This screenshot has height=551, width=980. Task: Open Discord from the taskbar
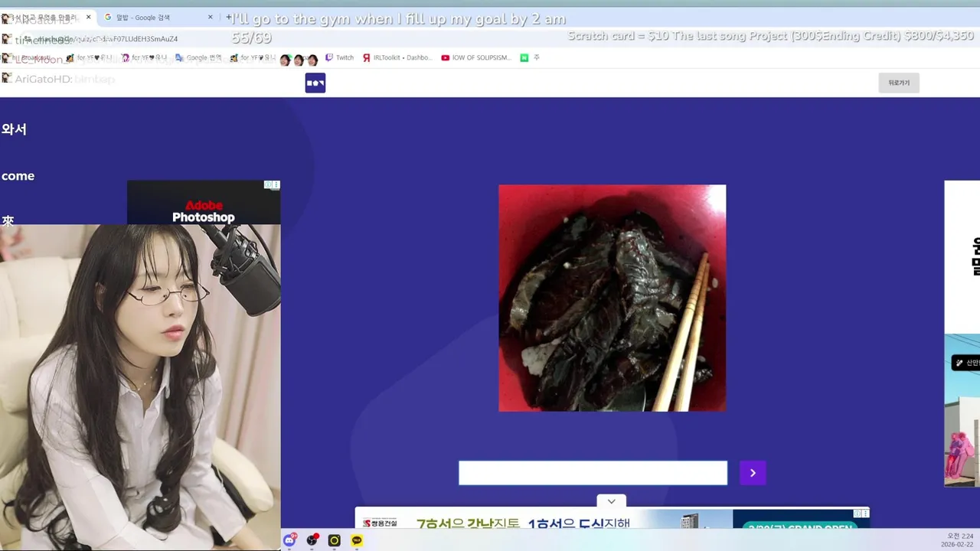[289, 540]
